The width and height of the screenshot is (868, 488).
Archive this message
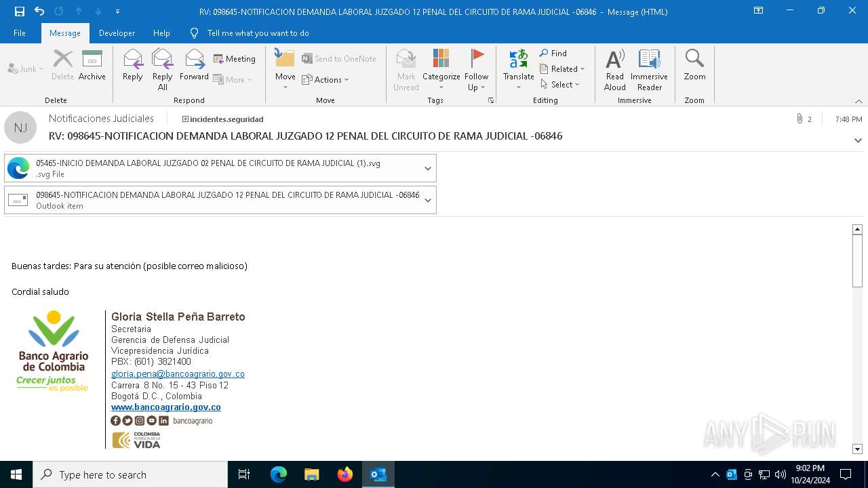pyautogui.click(x=92, y=65)
